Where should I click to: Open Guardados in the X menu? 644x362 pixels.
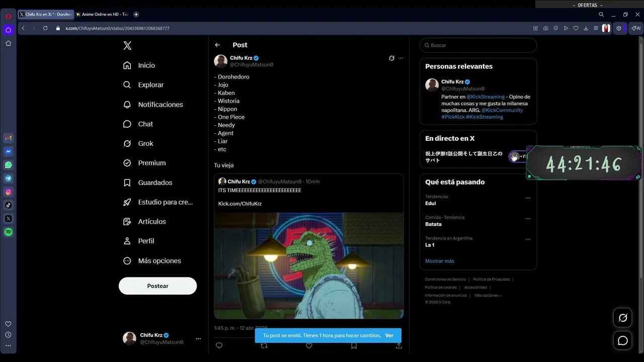click(x=148, y=183)
